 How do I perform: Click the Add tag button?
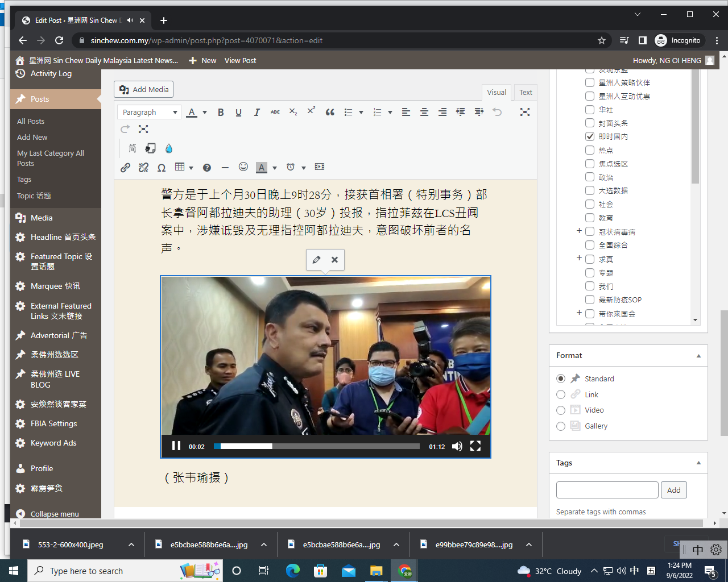point(673,490)
